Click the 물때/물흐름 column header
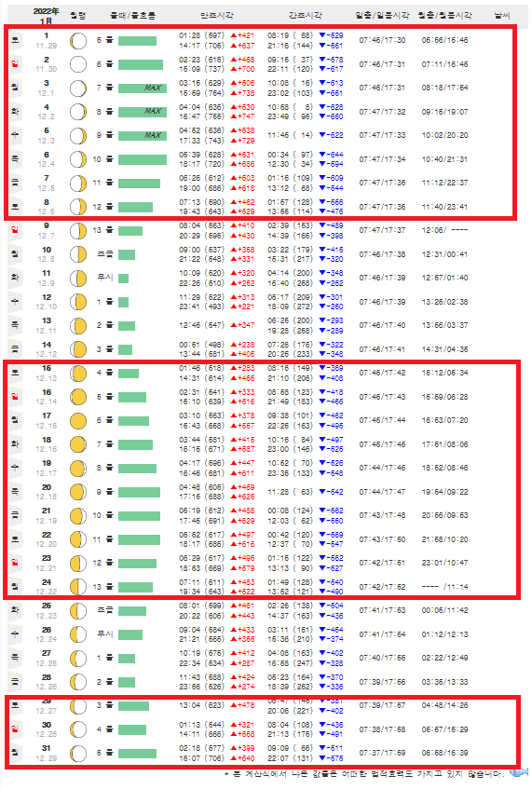 click(x=133, y=16)
